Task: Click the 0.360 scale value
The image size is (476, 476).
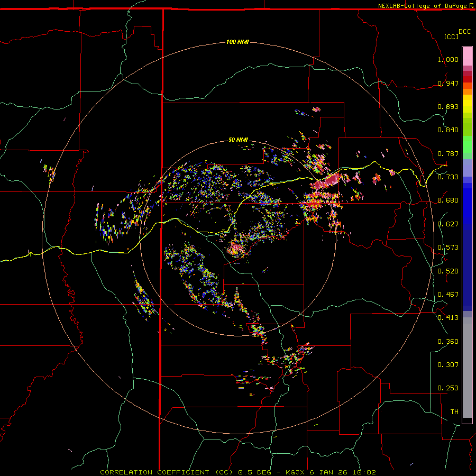Action: pyautogui.click(x=448, y=342)
